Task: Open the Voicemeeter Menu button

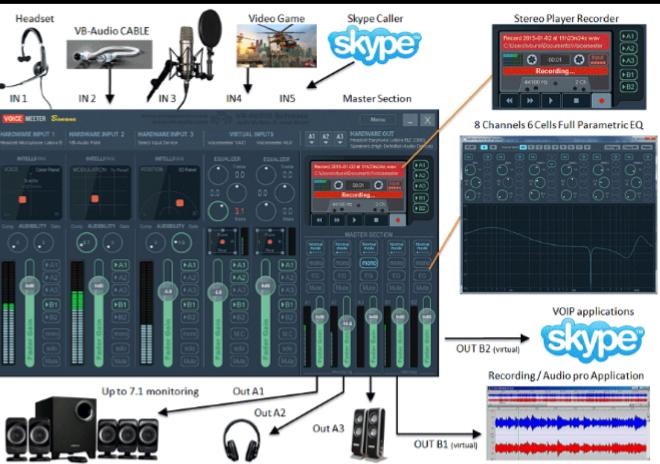Action: point(378,120)
